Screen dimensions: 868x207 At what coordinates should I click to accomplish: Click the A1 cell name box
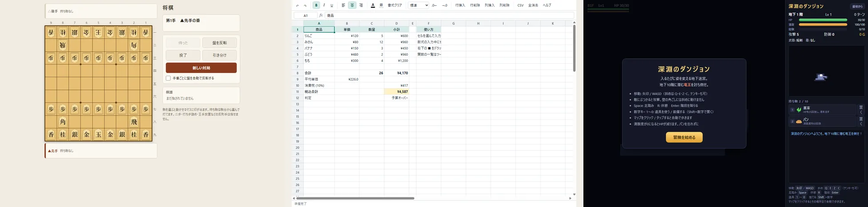(305, 15)
